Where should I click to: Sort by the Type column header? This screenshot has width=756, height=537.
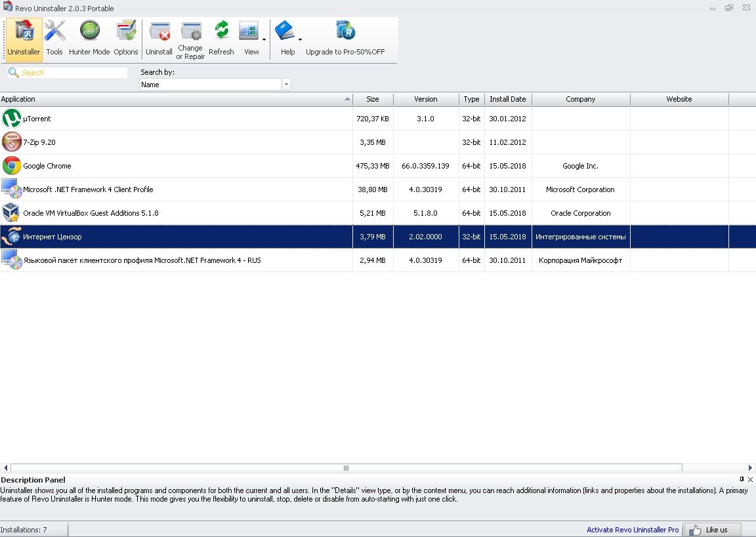tap(472, 99)
